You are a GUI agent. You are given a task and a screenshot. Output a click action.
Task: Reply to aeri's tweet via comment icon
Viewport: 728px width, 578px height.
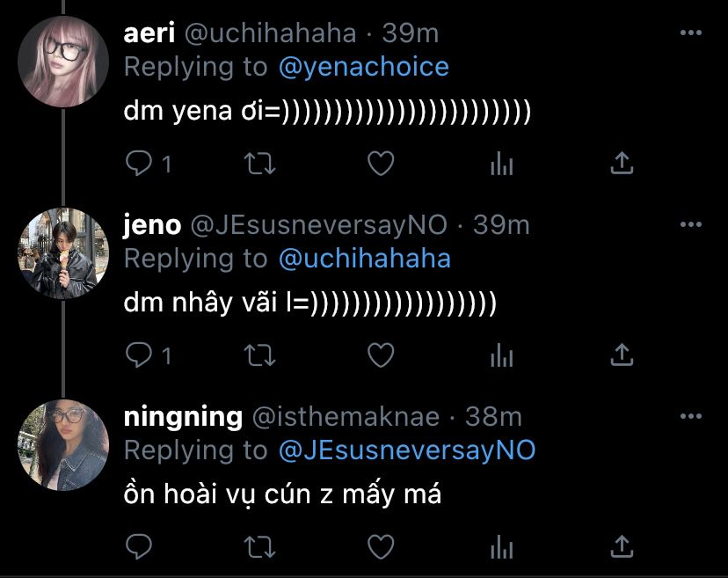(138, 163)
